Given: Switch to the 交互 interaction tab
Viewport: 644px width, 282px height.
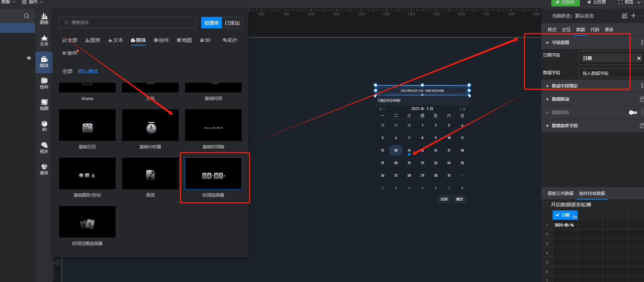Looking at the screenshot, I should 566,30.
